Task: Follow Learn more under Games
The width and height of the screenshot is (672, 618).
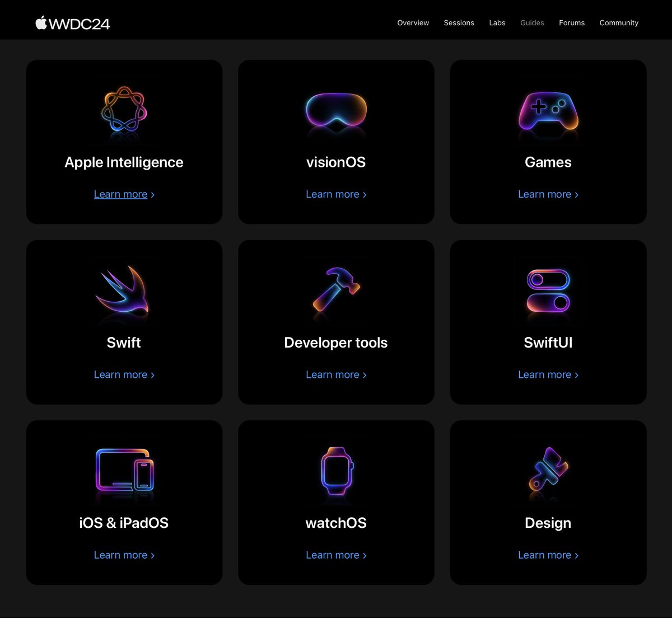Action: click(548, 194)
